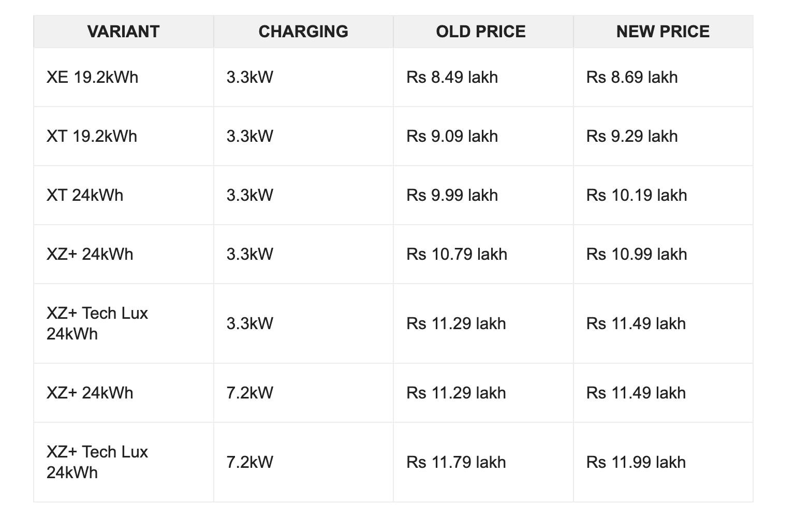
Task: Select charging cell in XE 19.2kWh row
Action: point(249,78)
